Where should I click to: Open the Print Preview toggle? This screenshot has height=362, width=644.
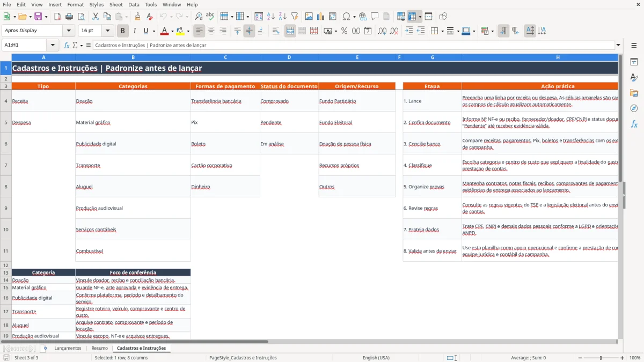81,17
